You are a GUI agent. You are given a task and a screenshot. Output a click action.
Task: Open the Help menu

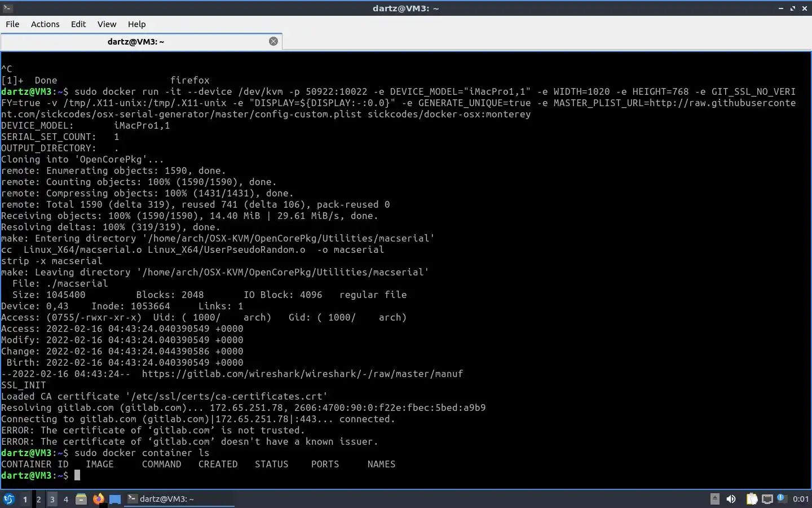(136, 24)
